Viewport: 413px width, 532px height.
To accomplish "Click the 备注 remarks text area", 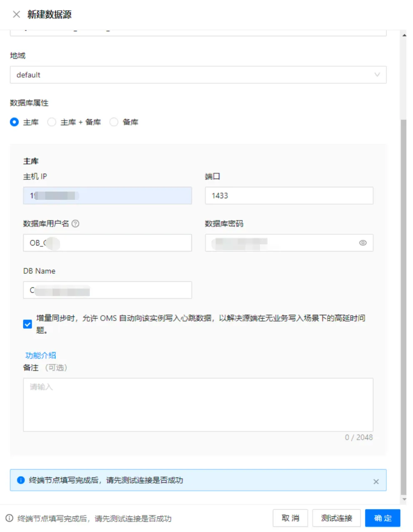I will pos(198,404).
